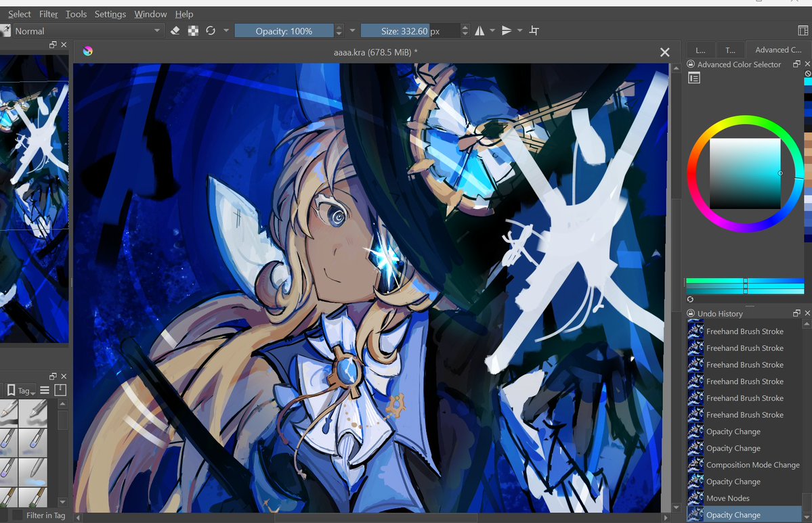Click the brush size stepper arrows
The height and width of the screenshot is (523, 812).
[x=465, y=31]
